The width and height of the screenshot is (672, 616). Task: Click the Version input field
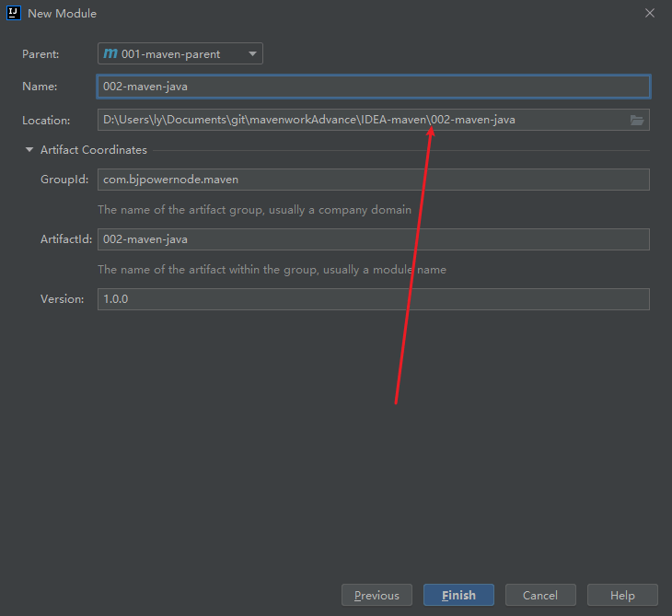[x=374, y=299]
